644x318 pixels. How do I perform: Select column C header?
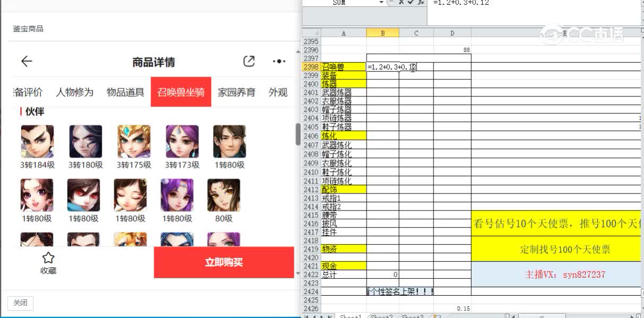(416, 33)
